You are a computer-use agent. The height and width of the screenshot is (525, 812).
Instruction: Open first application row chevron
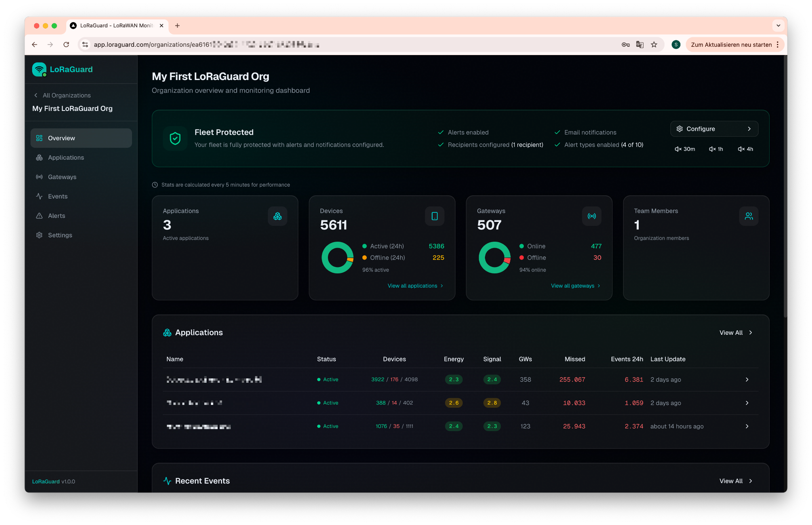pyautogui.click(x=747, y=380)
